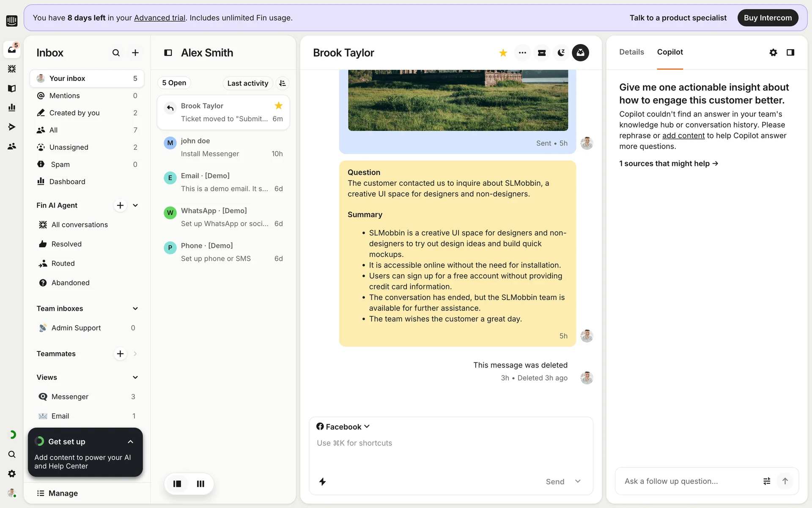This screenshot has width=812, height=508.
Task: Open the lightning macros icon in the composer
Action: pos(322,481)
